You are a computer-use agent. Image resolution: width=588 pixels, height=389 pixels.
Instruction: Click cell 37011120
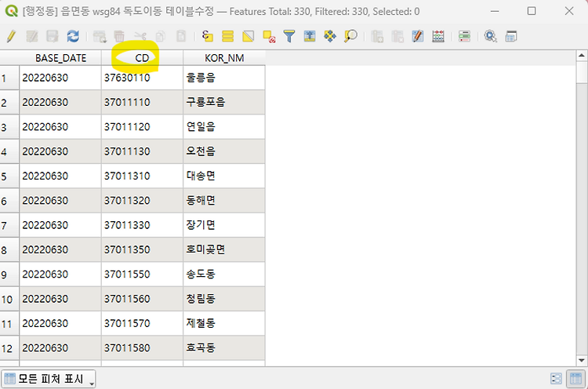142,127
